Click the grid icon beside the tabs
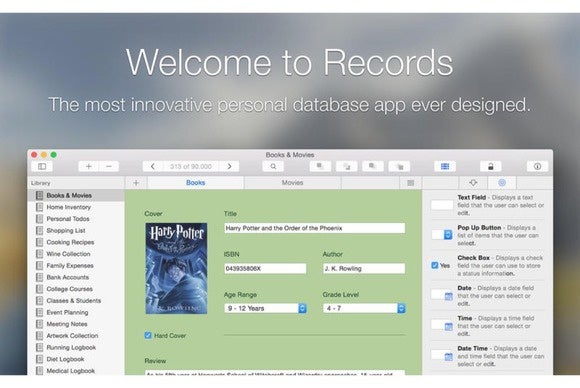Screen dimensions: 580x388 pos(411,183)
